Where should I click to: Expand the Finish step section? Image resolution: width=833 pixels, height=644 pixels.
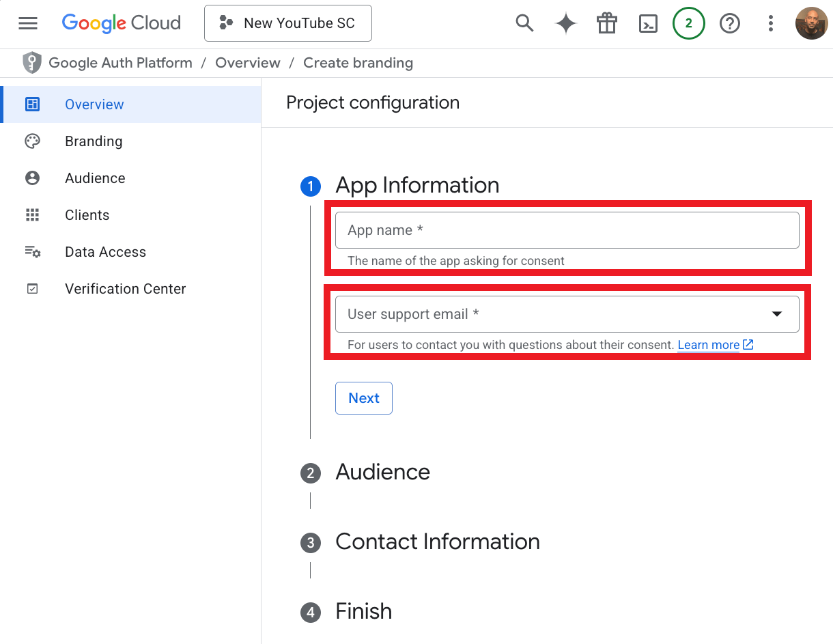[x=363, y=611]
